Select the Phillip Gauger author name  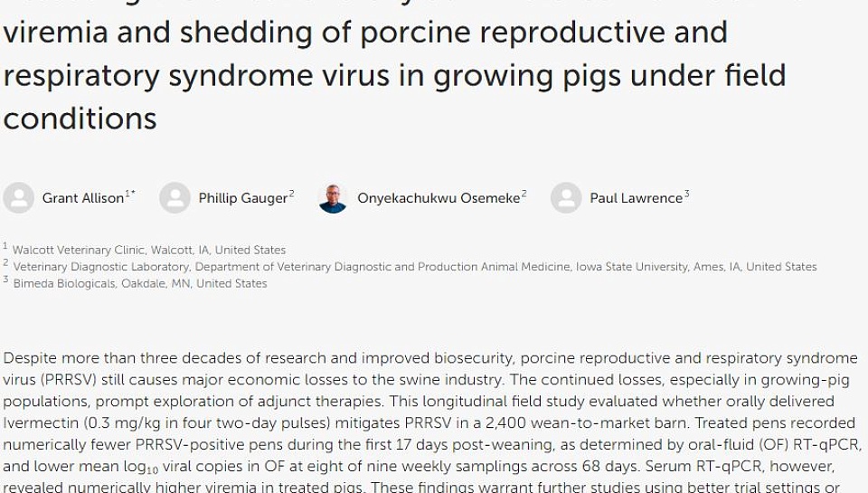tap(242, 198)
